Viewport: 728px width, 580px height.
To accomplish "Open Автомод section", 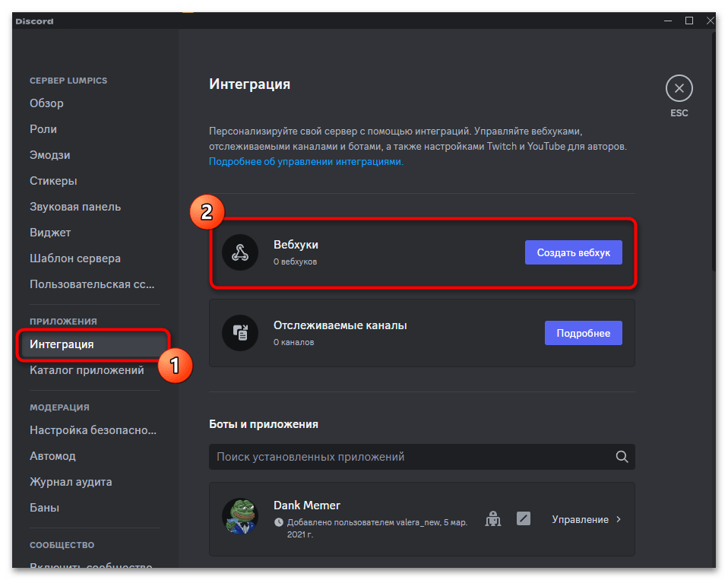I will (x=52, y=456).
